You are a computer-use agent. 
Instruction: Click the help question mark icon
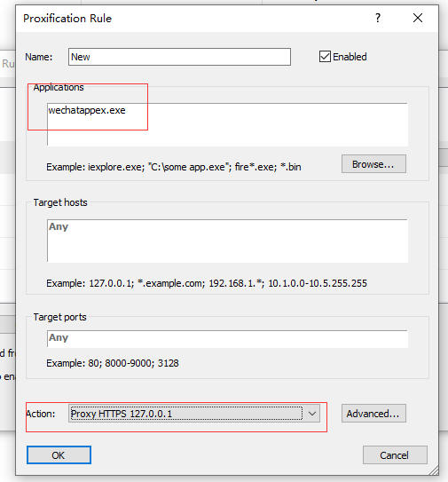[x=378, y=18]
